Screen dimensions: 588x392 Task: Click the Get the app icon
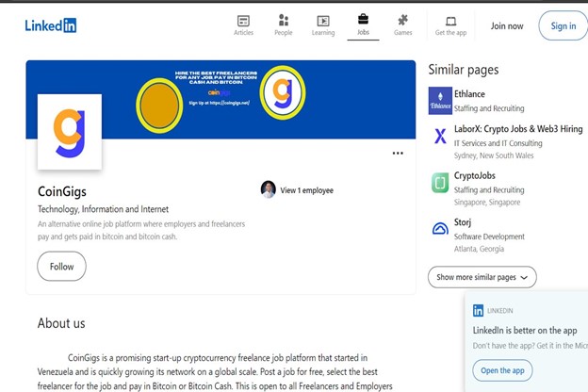point(450,25)
